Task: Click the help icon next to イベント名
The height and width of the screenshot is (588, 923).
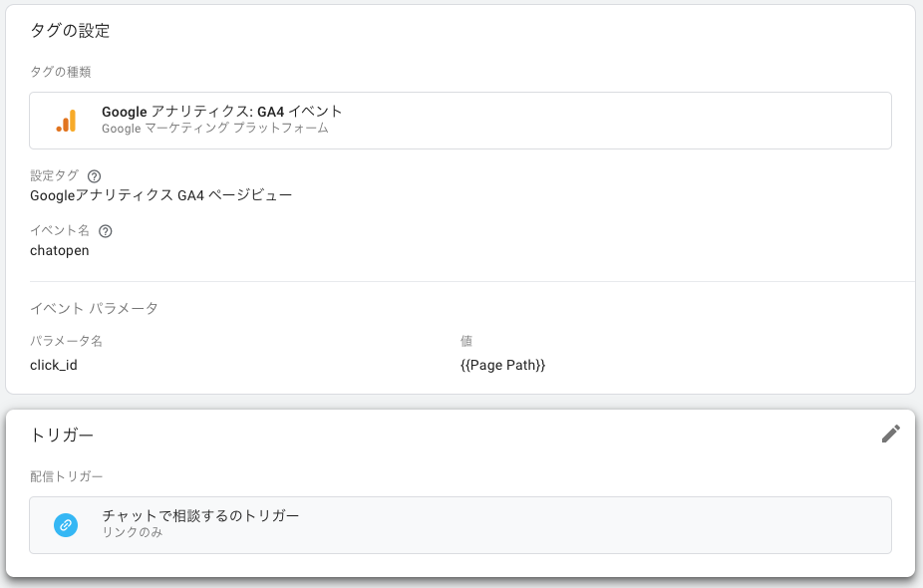Action: point(106,231)
